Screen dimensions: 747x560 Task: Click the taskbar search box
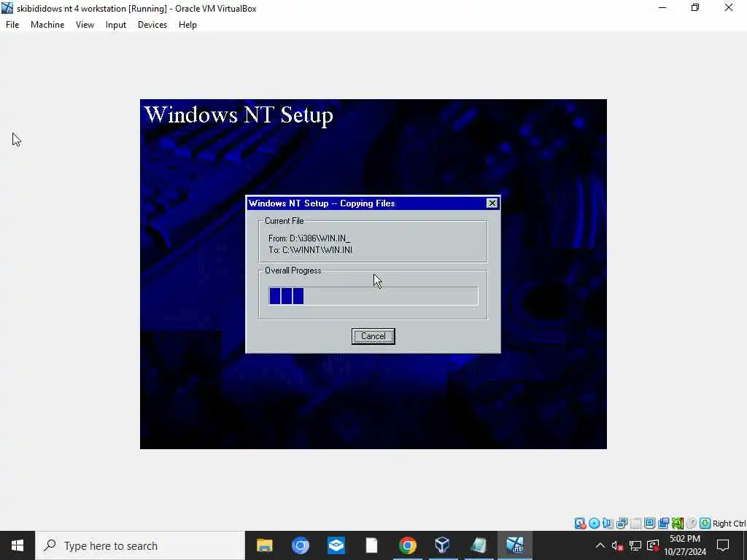pos(139,545)
